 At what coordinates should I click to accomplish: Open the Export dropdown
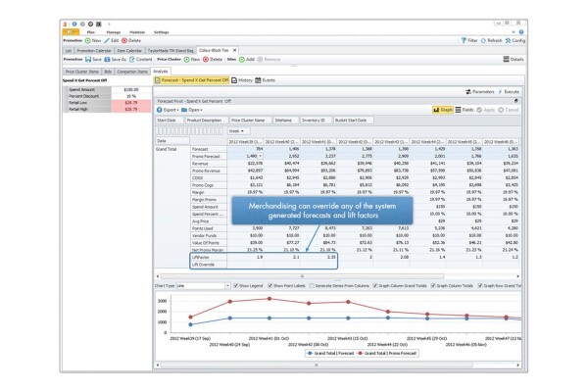click(x=168, y=110)
